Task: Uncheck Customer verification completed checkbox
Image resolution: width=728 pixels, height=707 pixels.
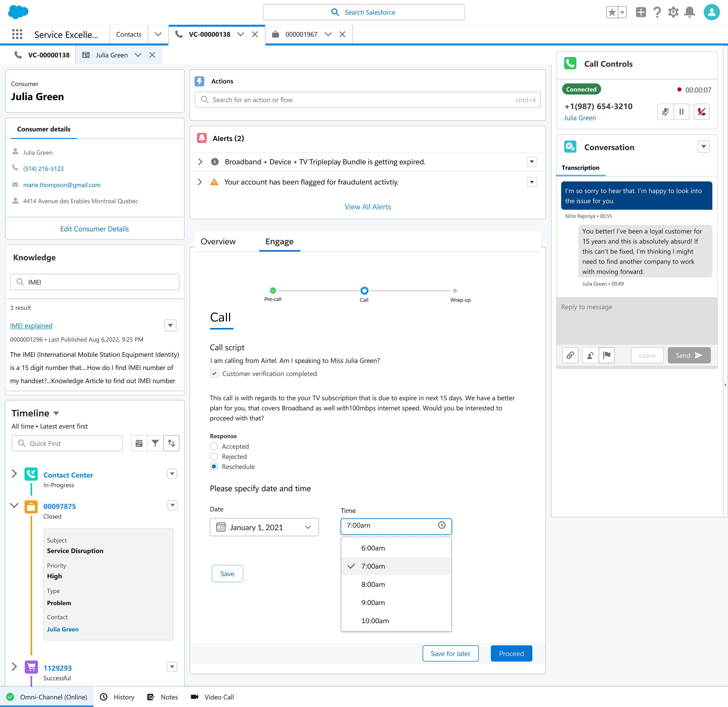Action: click(x=214, y=373)
